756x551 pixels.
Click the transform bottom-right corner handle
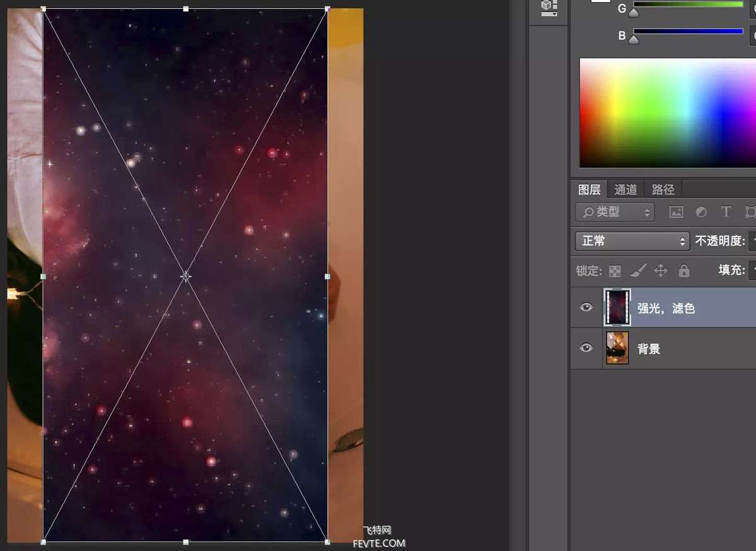(x=327, y=542)
